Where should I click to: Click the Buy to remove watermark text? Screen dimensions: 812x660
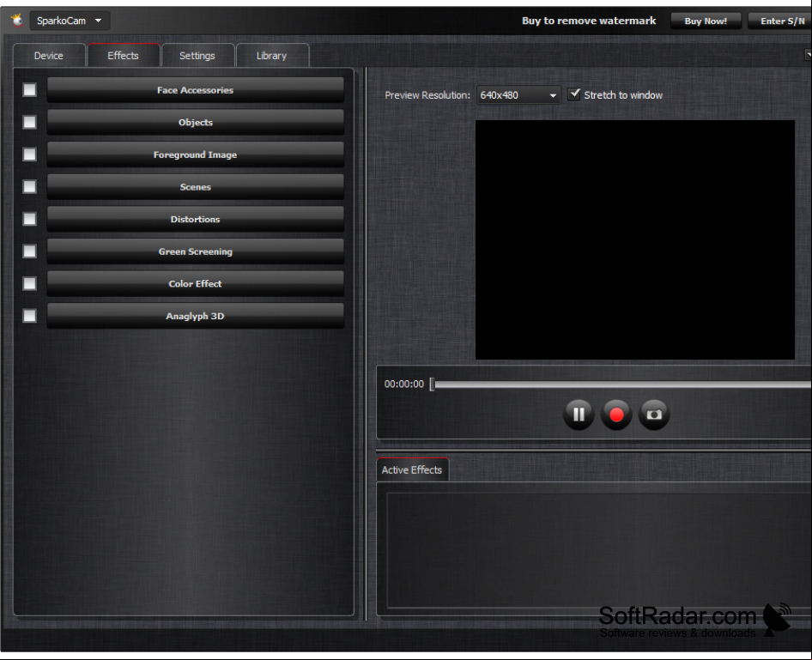point(589,21)
